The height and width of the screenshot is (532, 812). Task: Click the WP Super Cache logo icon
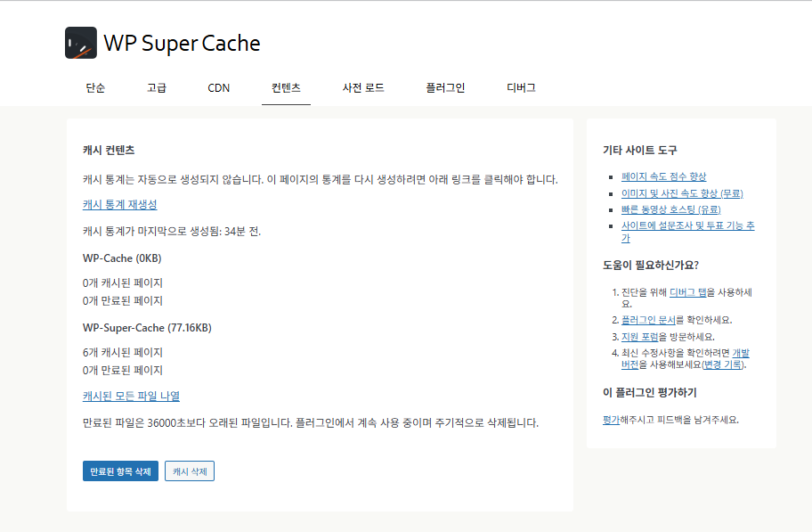(79, 42)
